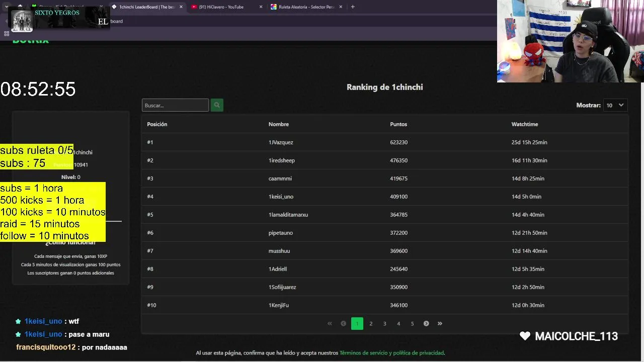Jump to last page double arrow

(x=440, y=324)
